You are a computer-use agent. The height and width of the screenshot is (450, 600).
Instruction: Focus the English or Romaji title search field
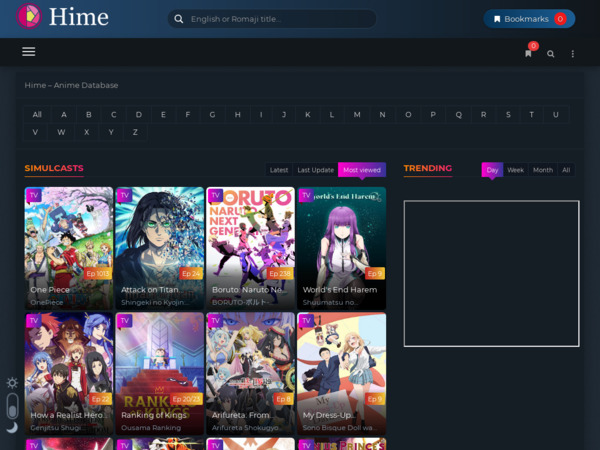tap(272, 19)
